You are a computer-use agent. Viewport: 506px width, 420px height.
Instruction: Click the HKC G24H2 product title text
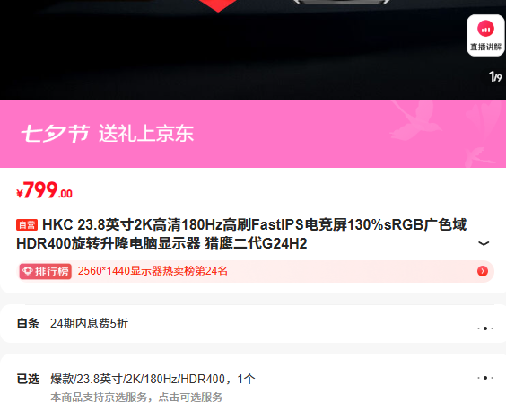[x=241, y=234]
